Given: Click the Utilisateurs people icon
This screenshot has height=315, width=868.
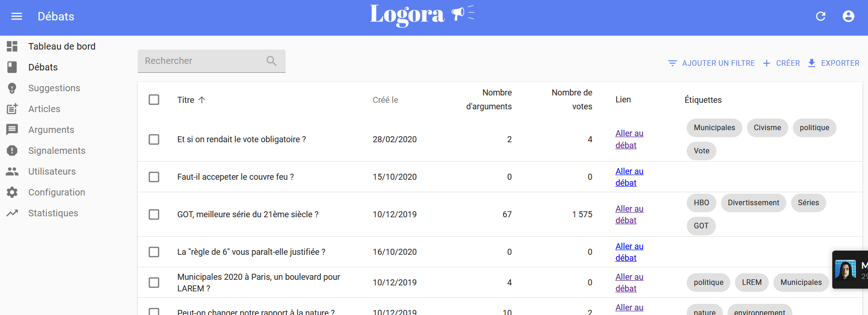Looking at the screenshot, I should pyautogui.click(x=12, y=171).
